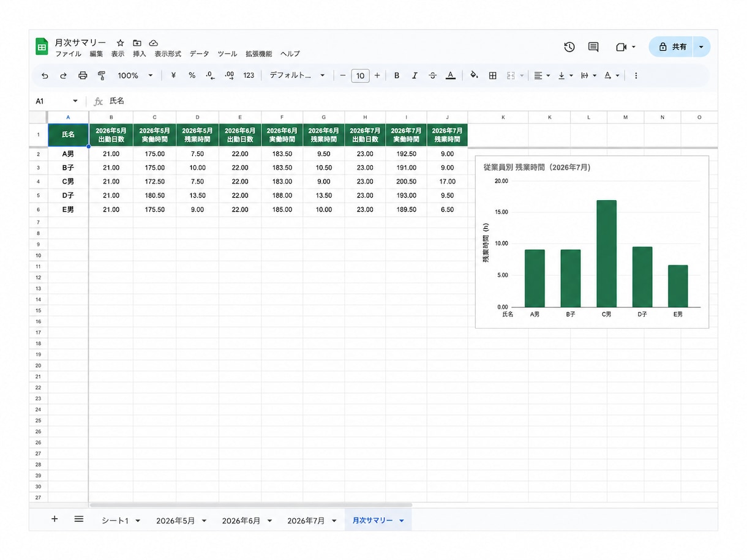Click the more options three-dot icon
The width and height of the screenshot is (747, 560).
(636, 76)
